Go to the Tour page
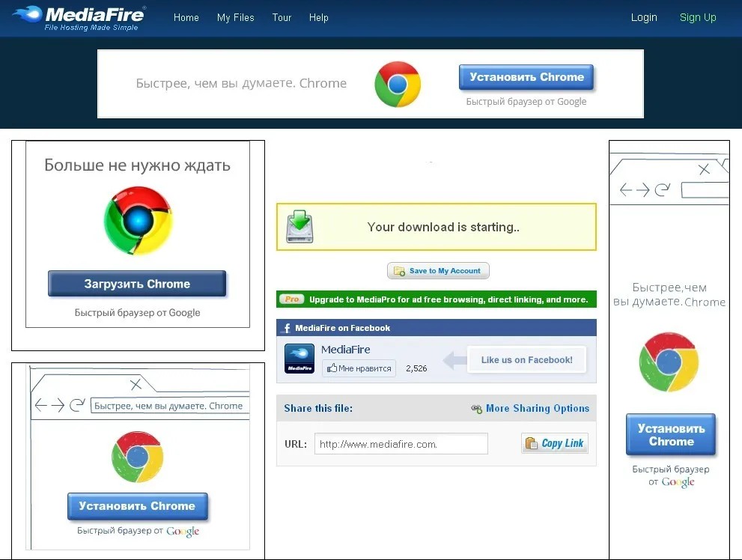742x560 pixels. [282, 17]
